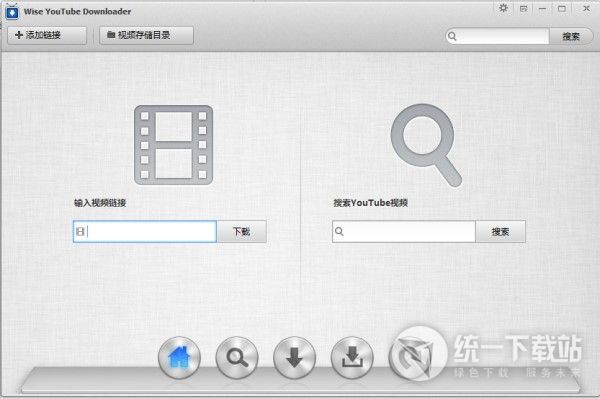Click the top-right 搜索 search button
Image resolution: width=600 pixels, height=399 pixels.
pos(571,36)
